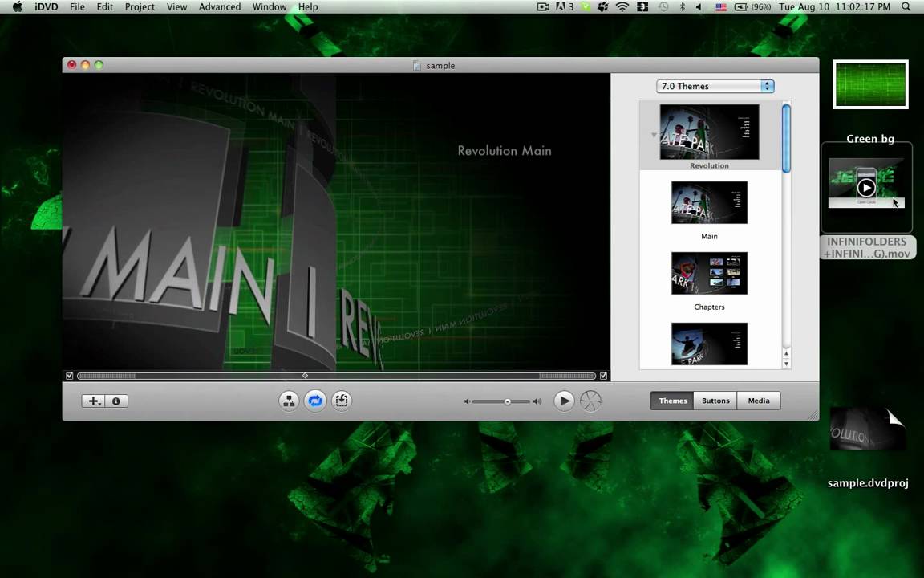Adjust the volume slider knob
The image size is (924, 578).
point(508,401)
